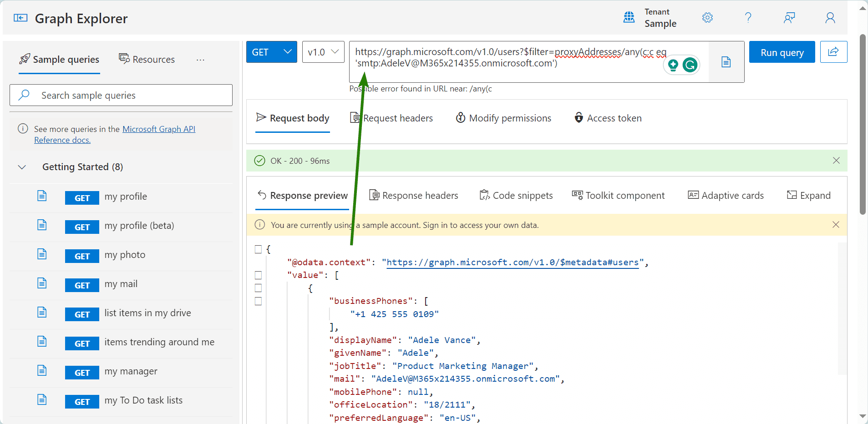Select 'my To Do task lists' query
This screenshot has width=868, height=424.
click(121, 401)
